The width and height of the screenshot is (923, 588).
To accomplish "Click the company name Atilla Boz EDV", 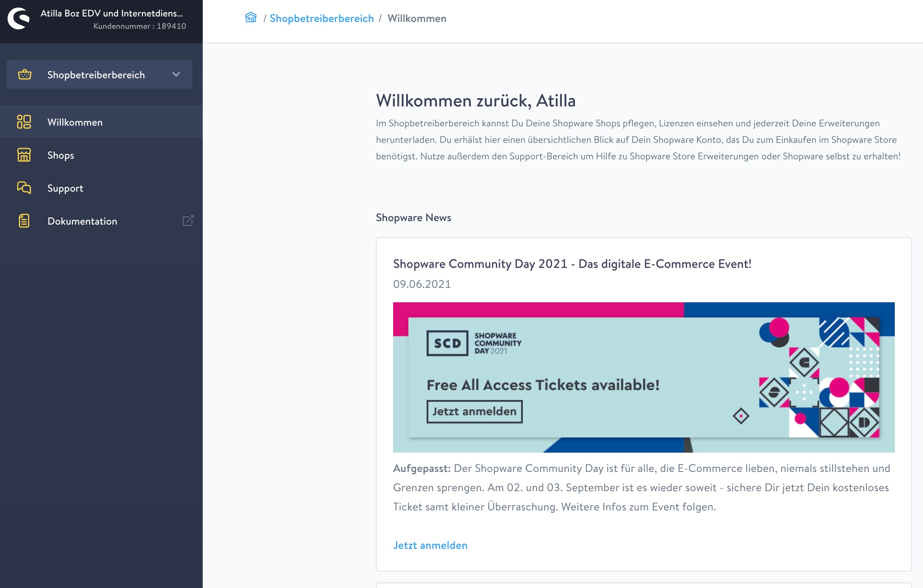I will click(x=112, y=13).
